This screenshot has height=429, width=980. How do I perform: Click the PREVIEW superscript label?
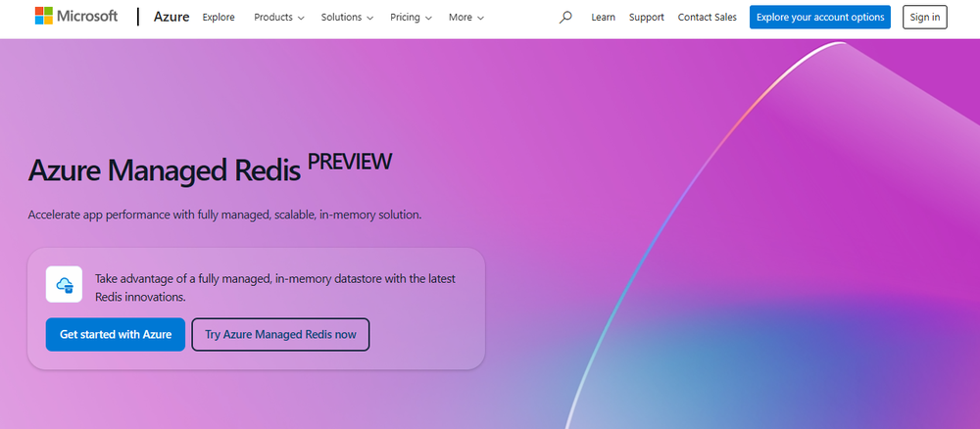click(350, 161)
